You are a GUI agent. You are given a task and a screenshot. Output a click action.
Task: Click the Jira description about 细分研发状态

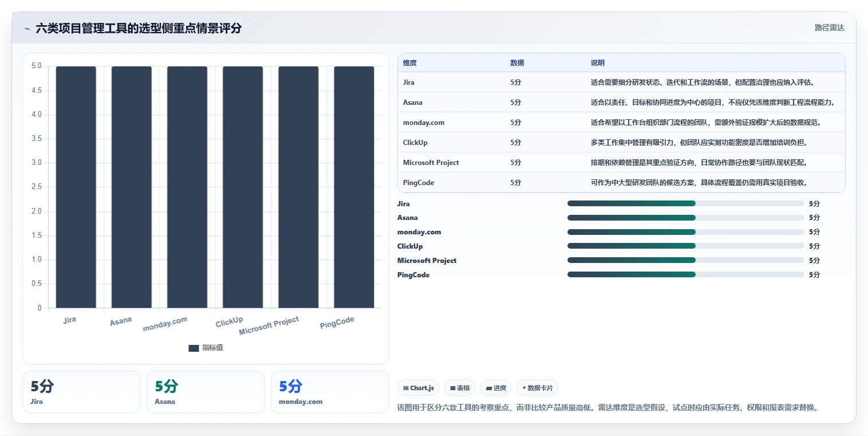[703, 83]
